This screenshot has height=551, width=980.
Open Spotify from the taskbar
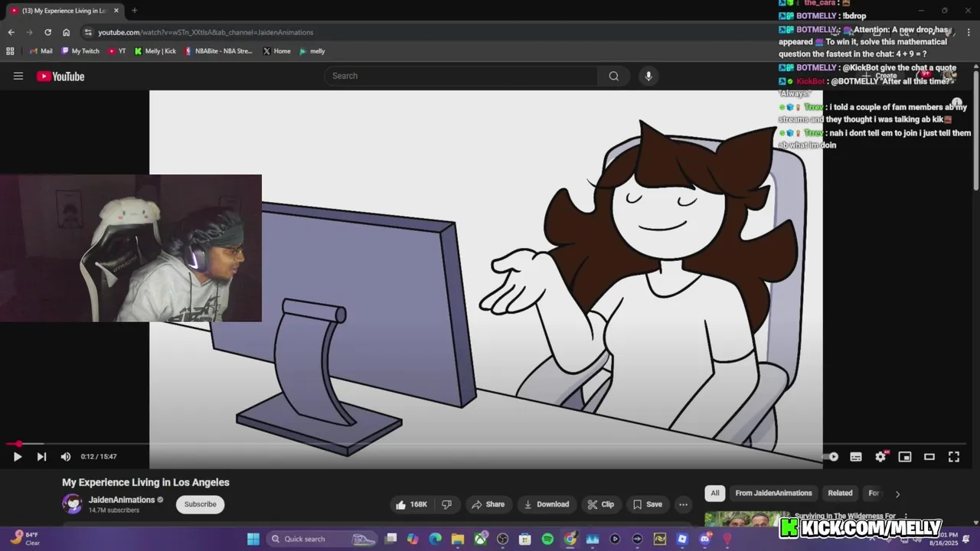547,539
